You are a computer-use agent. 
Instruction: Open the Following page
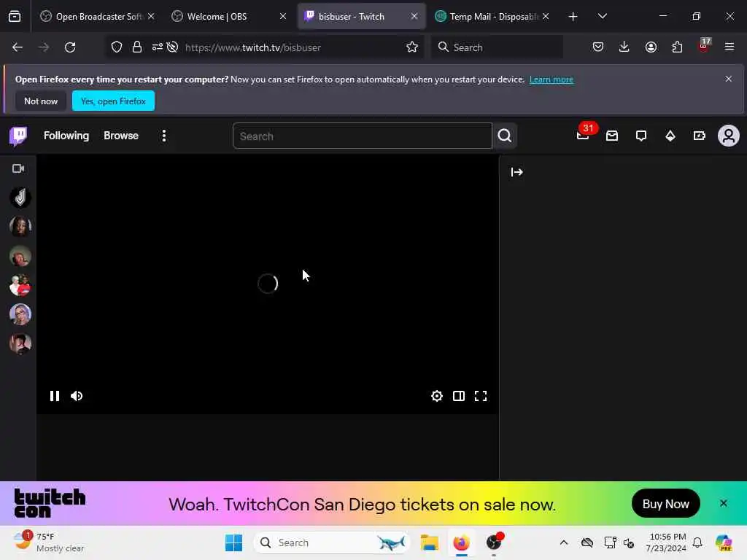pyautogui.click(x=66, y=136)
